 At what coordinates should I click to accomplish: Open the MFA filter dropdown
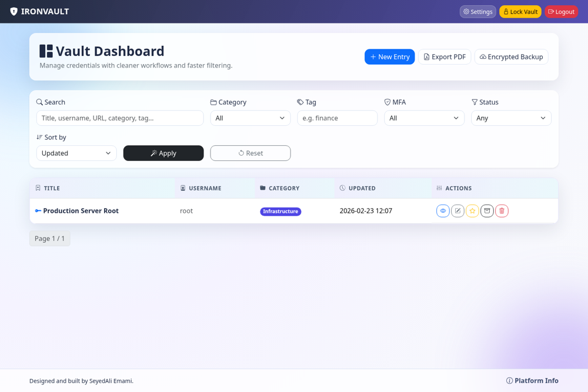click(x=424, y=118)
